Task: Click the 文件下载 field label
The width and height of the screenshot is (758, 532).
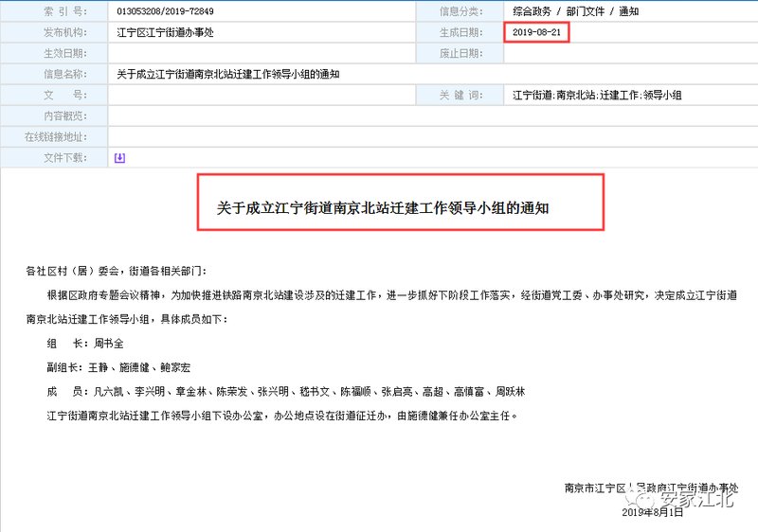Action: click(65, 158)
